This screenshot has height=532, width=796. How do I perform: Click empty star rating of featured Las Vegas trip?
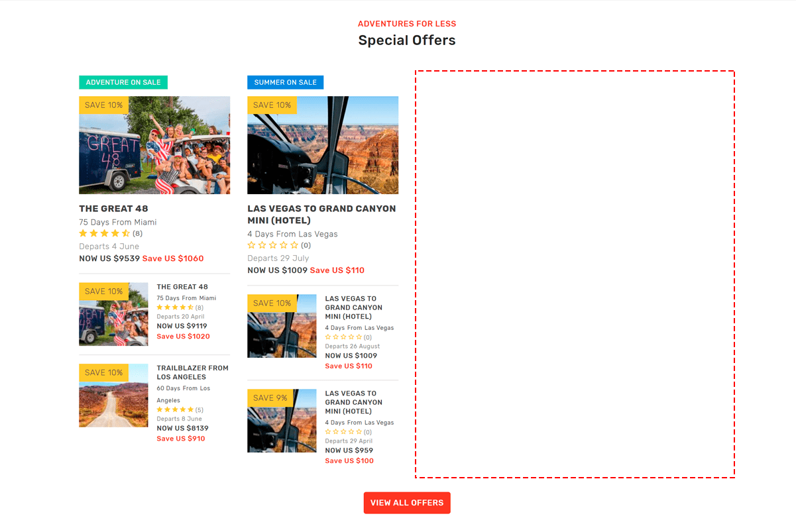tap(272, 245)
